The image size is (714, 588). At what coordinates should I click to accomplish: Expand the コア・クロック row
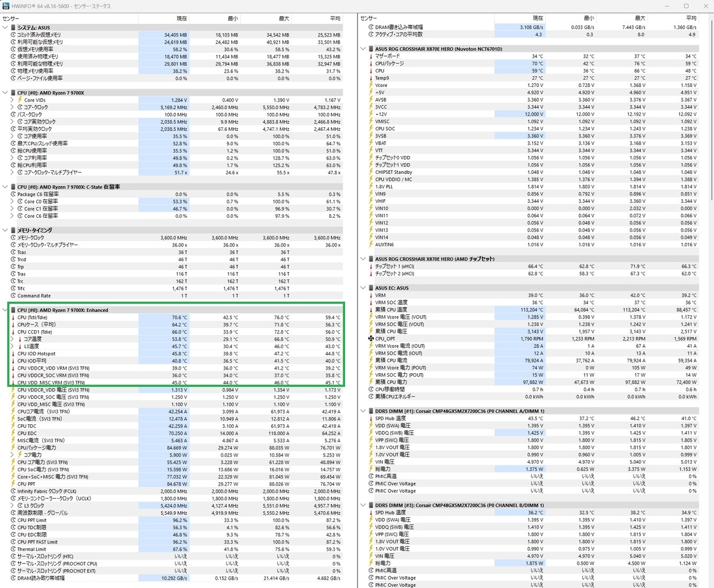pos(13,107)
